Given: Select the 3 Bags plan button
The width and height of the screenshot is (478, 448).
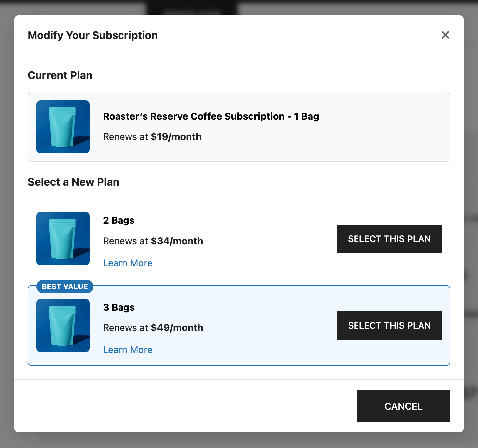Looking at the screenshot, I should coord(389,326).
